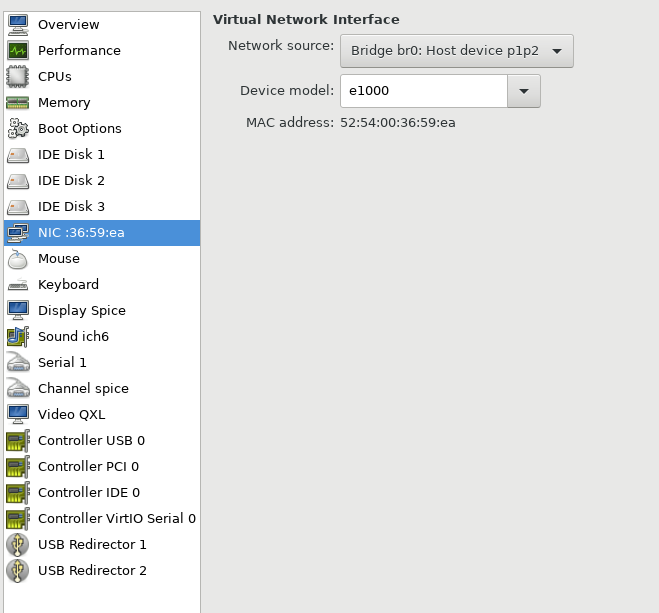Click the IDE Disk 1 drive icon
659x613 pixels.
tap(18, 155)
